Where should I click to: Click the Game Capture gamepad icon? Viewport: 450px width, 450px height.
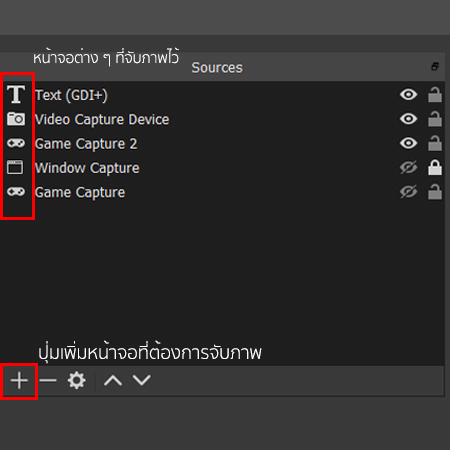[x=16, y=192]
